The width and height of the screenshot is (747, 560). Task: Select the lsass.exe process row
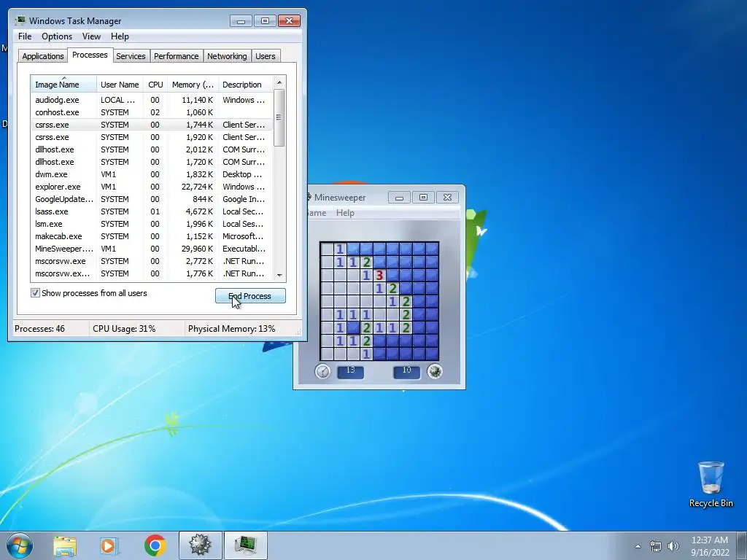pos(152,211)
